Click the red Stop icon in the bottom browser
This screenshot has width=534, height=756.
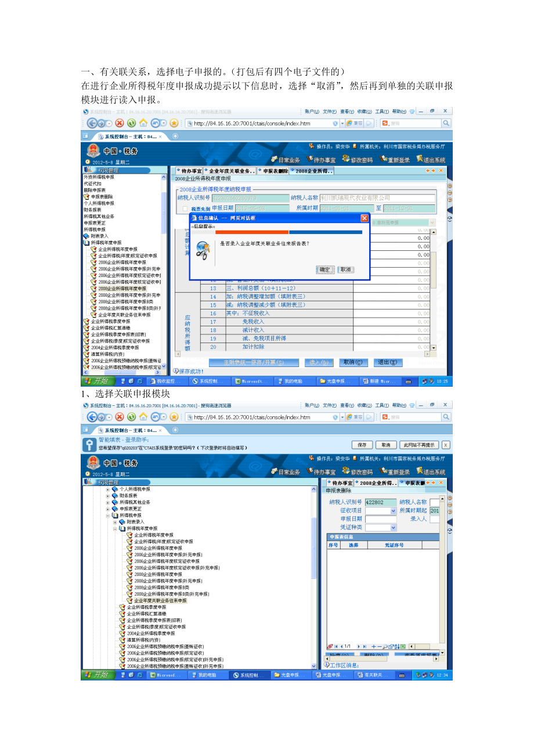click(120, 417)
